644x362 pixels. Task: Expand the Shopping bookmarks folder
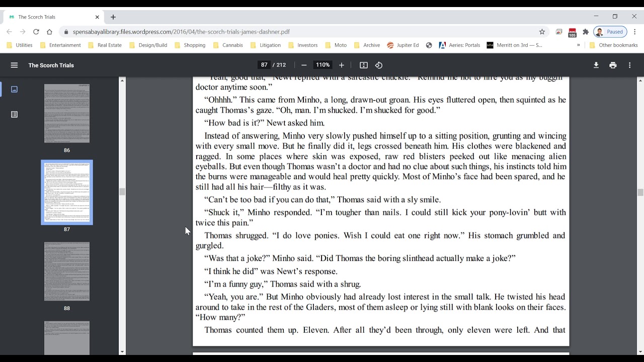tap(190, 45)
